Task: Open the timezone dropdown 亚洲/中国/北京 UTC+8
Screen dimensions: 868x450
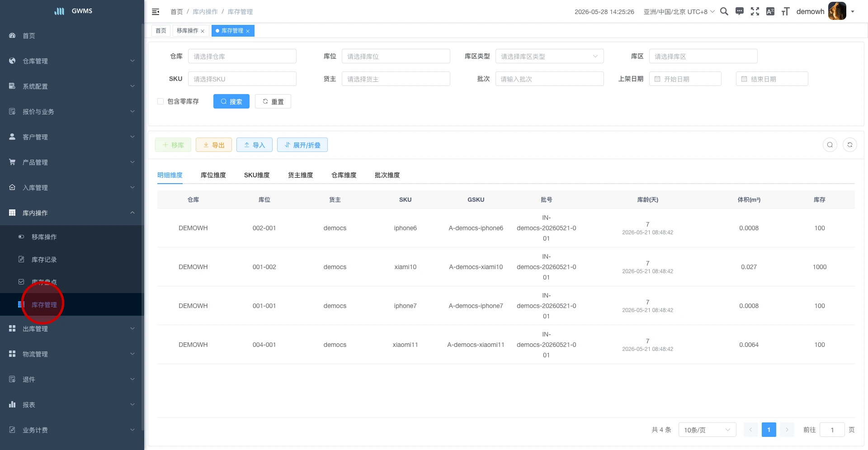Action: click(x=679, y=12)
